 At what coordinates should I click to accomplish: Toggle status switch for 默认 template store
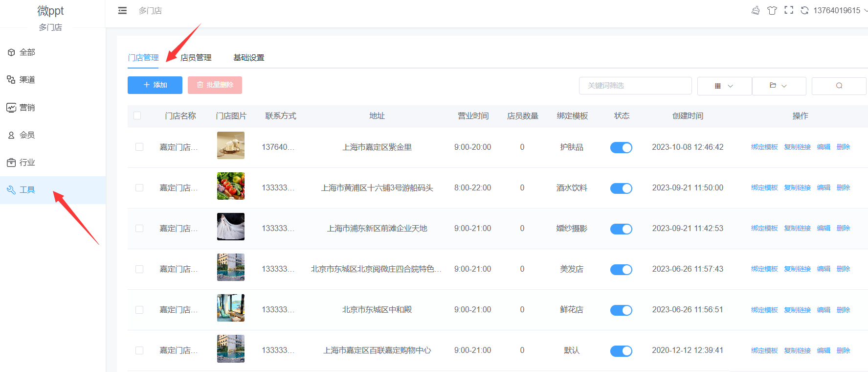click(621, 351)
